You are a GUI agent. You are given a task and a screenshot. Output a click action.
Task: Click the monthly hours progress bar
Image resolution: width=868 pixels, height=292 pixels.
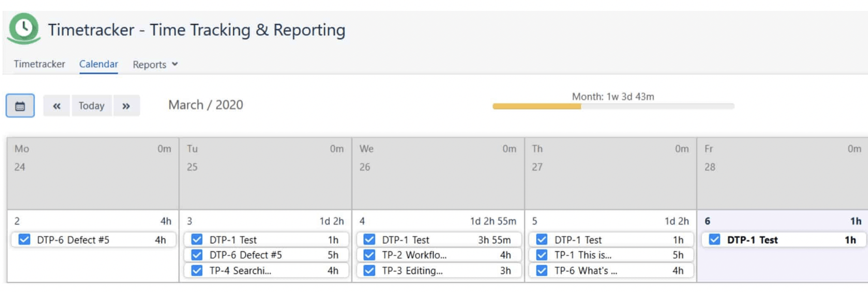click(x=613, y=107)
